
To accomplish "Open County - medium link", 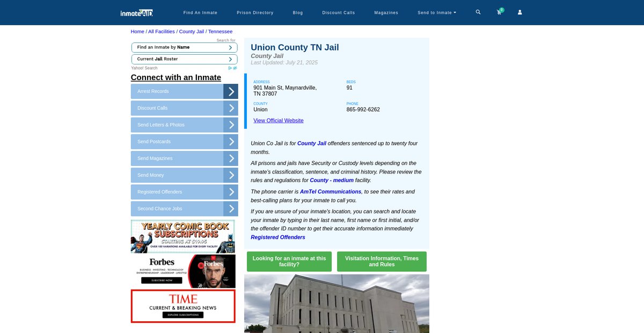I will point(332,180).
